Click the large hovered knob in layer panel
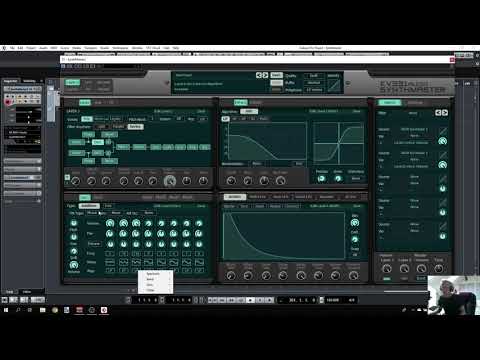 pos(170,181)
